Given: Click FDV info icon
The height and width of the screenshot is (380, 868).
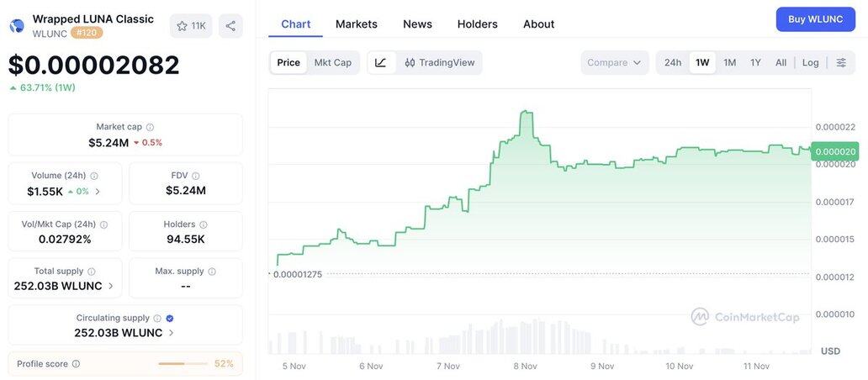Looking at the screenshot, I should pos(196,176).
